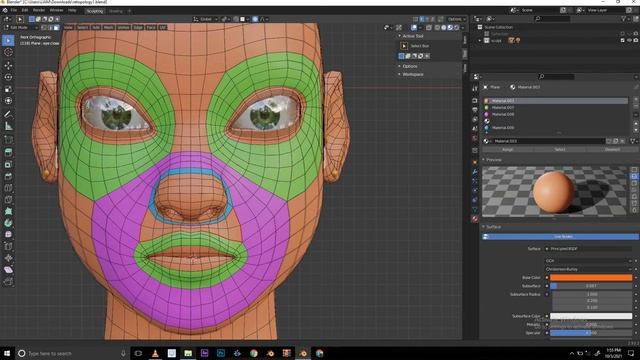Click the Select material button
640x360 pixels.
click(x=560, y=150)
